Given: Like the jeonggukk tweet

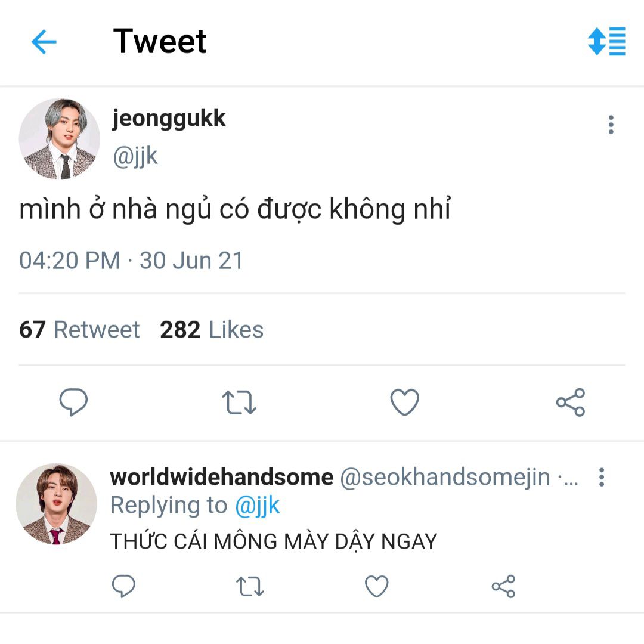Looking at the screenshot, I should (404, 402).
